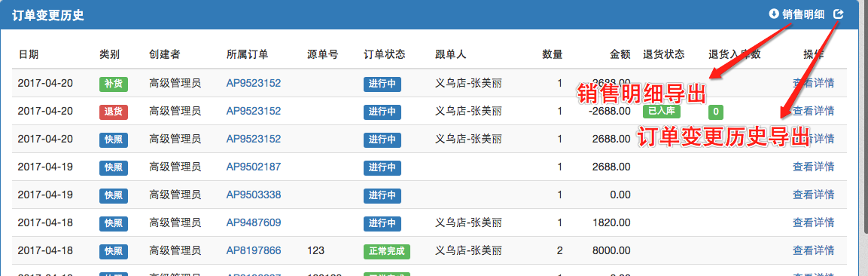Screen dimensions: 868x276
Task: Open order AP9523152 in the 2017-04-20 快照 row
Action: [254, 139]
